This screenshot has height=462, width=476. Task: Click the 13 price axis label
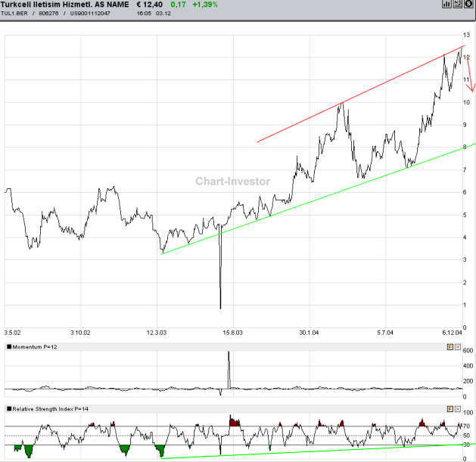(x=467, y=35)
